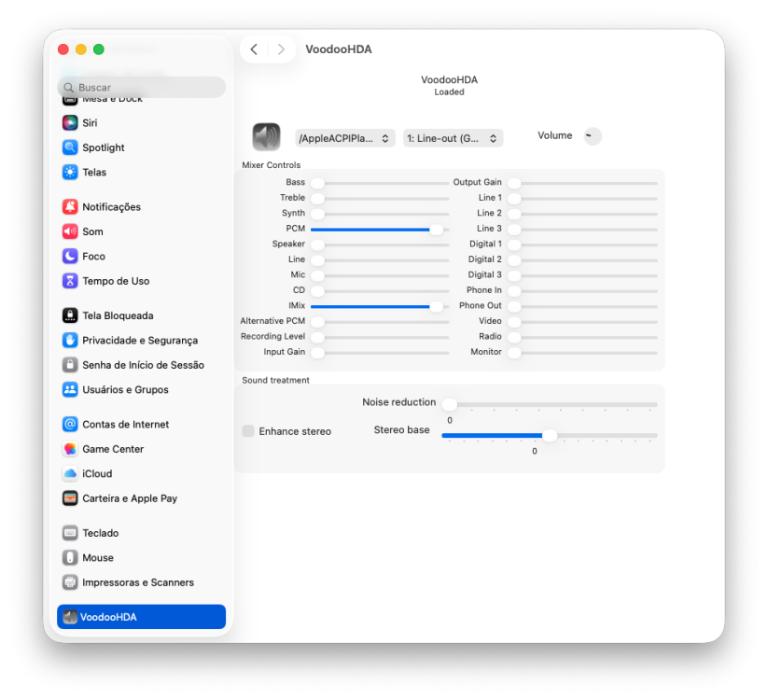Click VoodooHDA speaker icon in sidebar
Image resolution: width=768 pixels, height=700 pixels.
pos(70,617)
